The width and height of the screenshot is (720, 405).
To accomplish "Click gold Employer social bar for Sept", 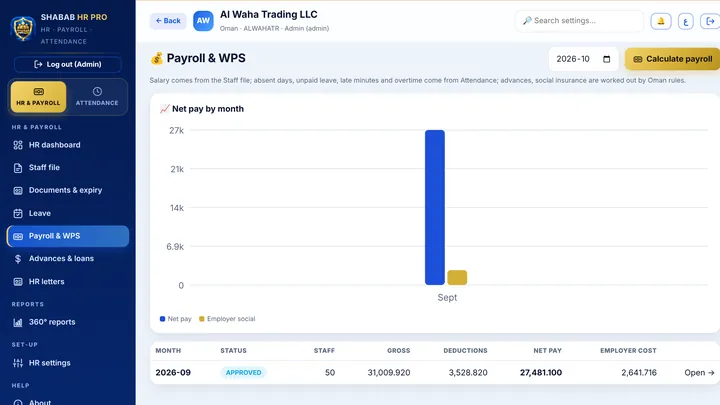I will (x=457, y=278).
